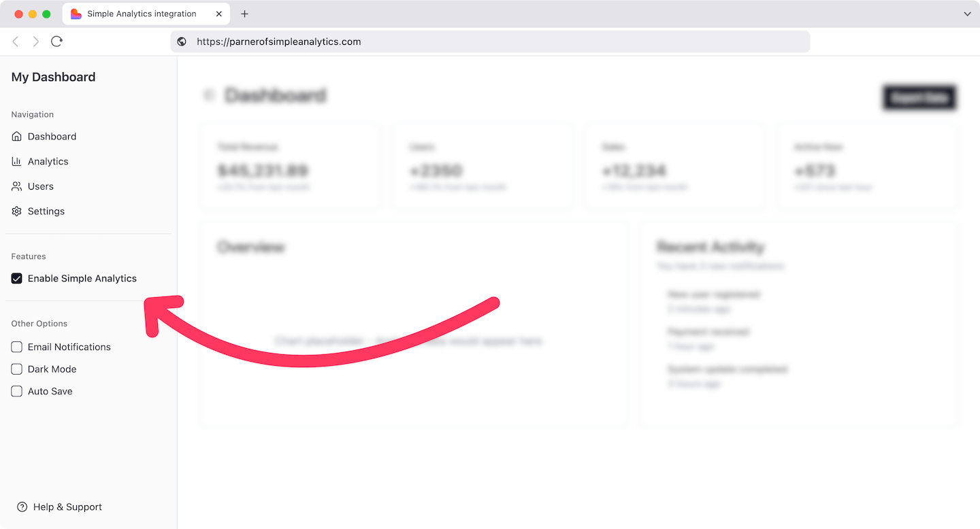Select the Analytics bar chart icon
980x529 pixels.
[x=17, y=161]
